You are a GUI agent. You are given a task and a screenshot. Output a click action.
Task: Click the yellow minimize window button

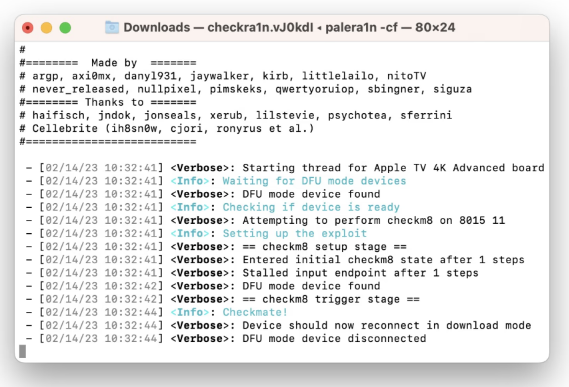tap(46, 28)
